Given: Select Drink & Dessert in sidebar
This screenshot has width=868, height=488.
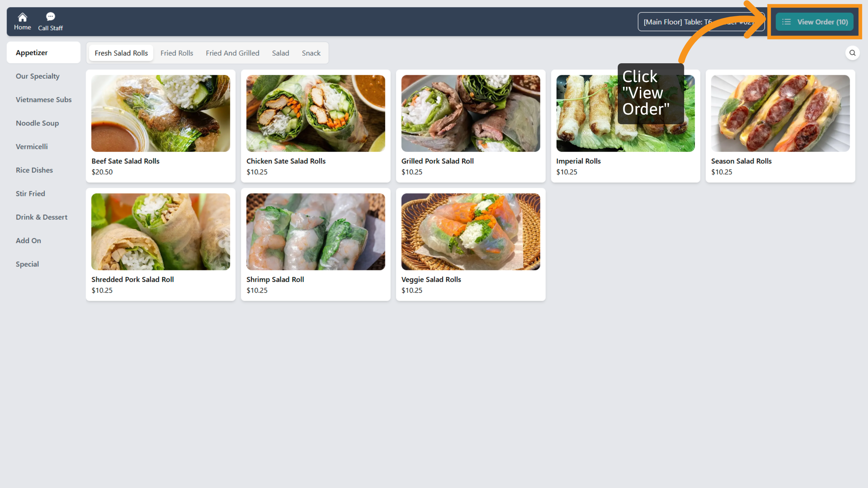Looking at the screenshot, I should 42,217.
